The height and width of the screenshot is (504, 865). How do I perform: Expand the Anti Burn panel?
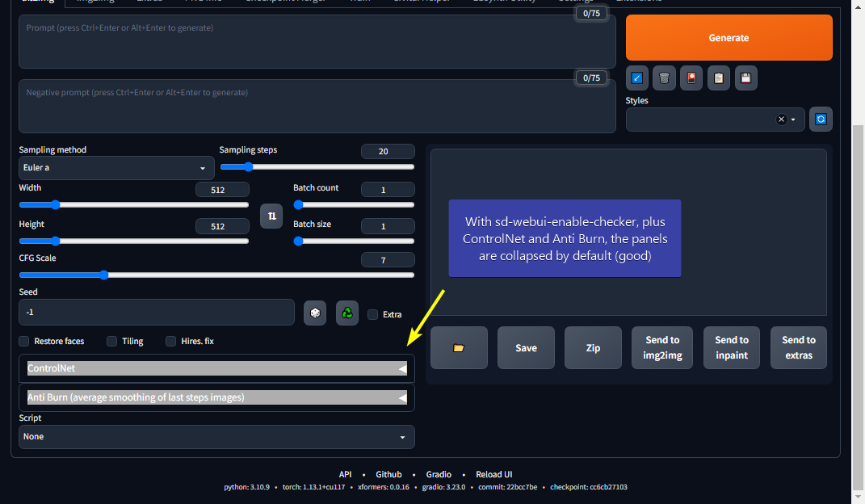[216, 397]
